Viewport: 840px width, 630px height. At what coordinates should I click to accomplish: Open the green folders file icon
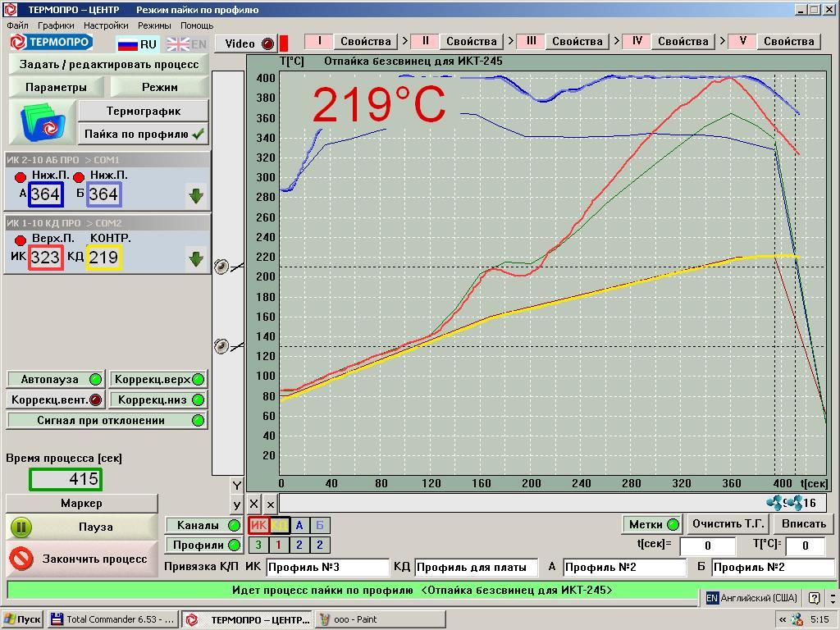[x=43, y=121]
